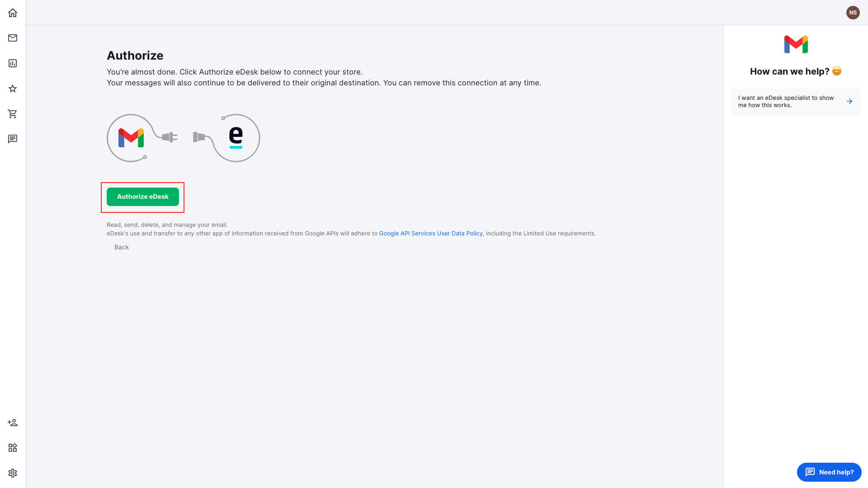Click the Authorize heading
The image size is (868, 488).
point(135,56)
